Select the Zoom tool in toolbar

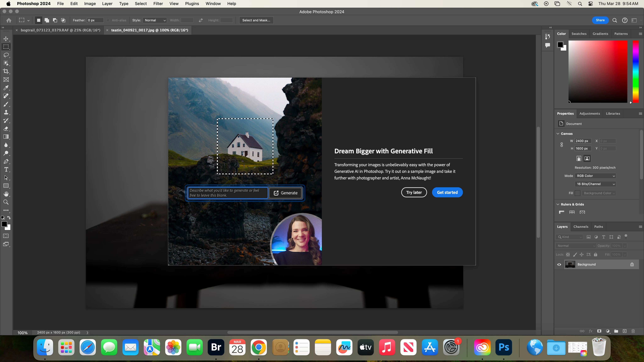(6, 202)
